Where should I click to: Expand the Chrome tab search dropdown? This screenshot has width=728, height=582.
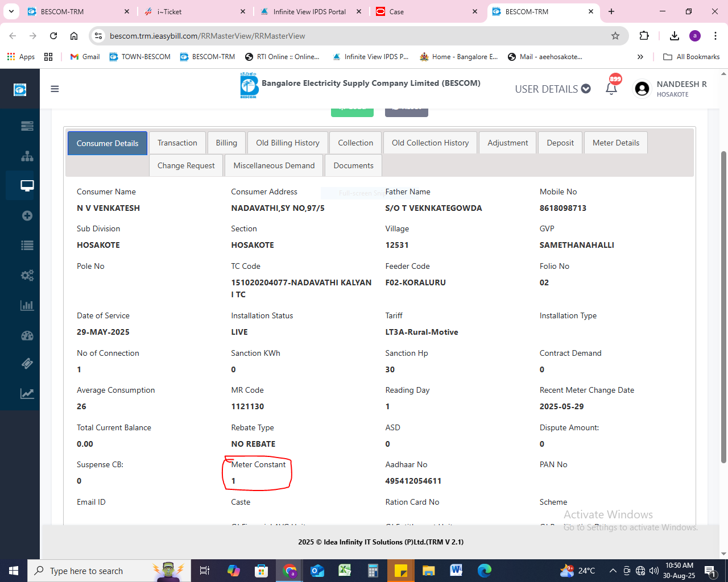coord(11,11)
